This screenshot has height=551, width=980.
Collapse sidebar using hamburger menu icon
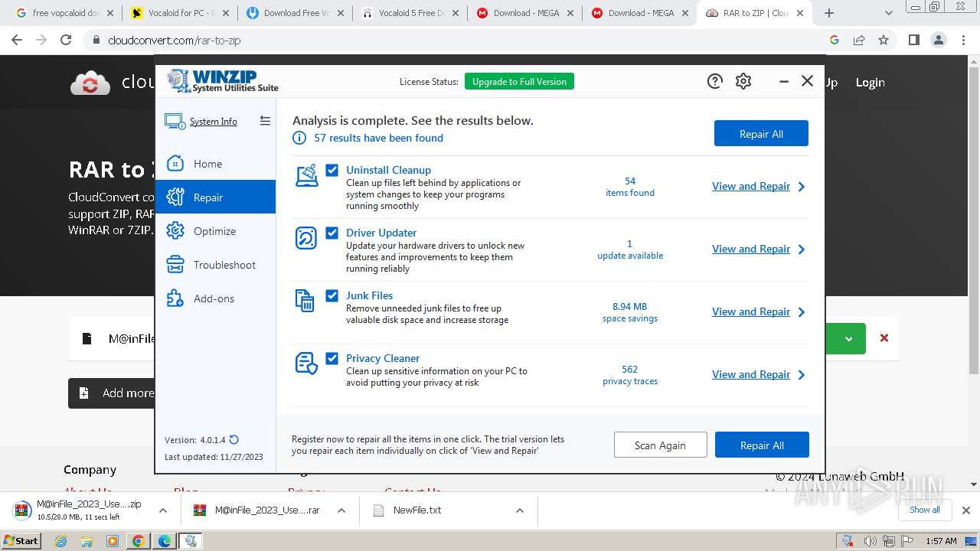tap(265, 121)
